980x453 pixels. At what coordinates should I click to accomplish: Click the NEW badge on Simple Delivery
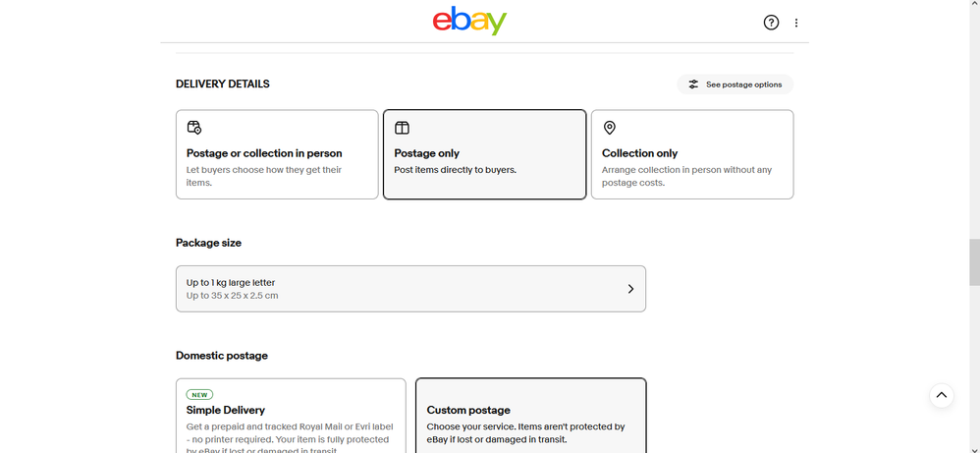pos(200,395)
